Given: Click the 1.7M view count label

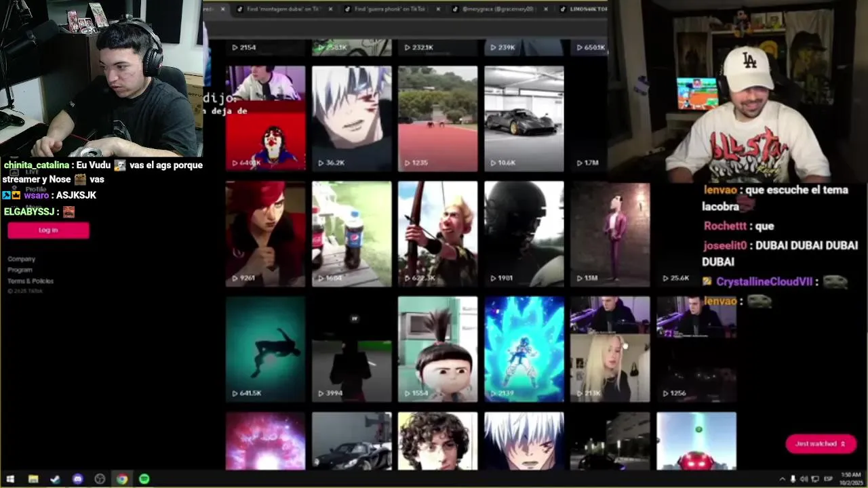Looking at the screenshot, I should point(587,163).
